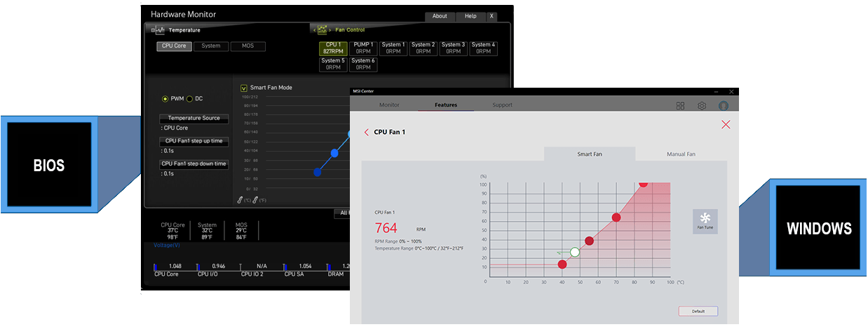Select the MOS temperature tab
Screen dimensions: 868x334
point(248,46)
